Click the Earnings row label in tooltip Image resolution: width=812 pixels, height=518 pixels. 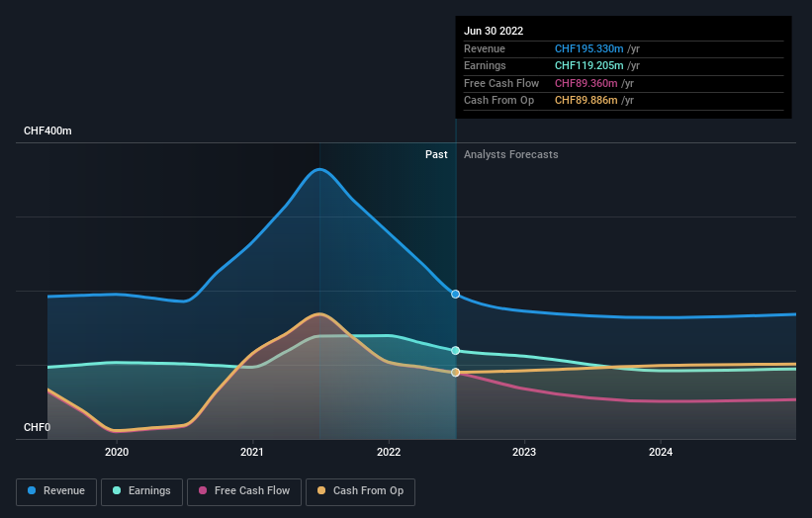(x=485, y=65)
